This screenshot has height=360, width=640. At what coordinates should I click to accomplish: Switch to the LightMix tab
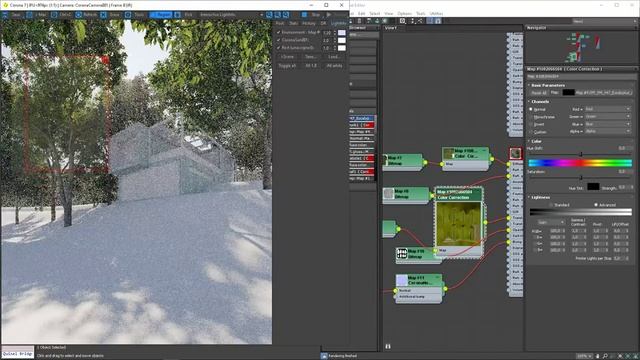338,23
